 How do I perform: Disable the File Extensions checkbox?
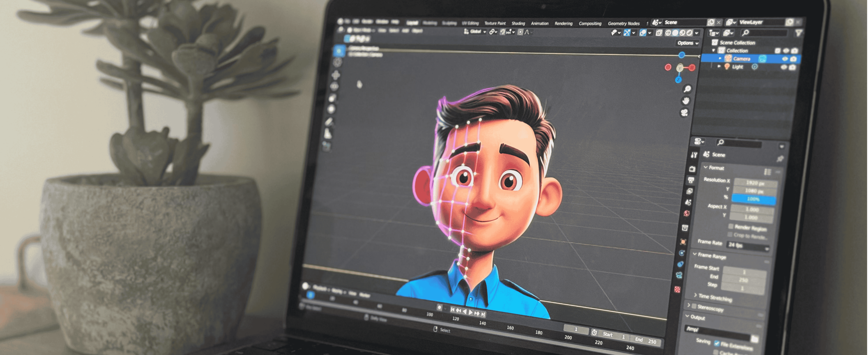pyautogui.click(x=717, y=343)
